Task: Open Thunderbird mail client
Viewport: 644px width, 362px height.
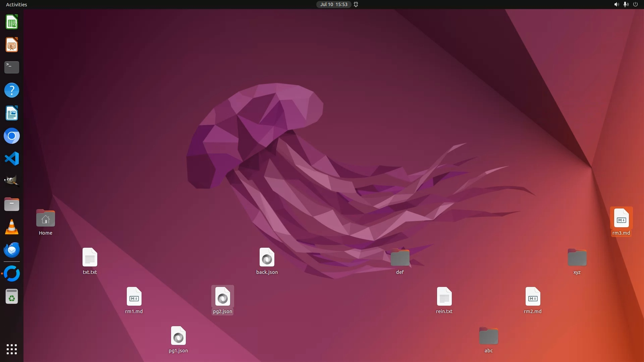Action: coord(12,250)
